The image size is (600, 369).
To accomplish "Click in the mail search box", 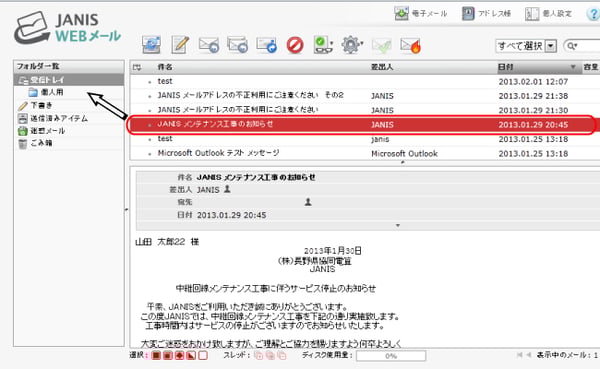I will (x=589, y=46).
